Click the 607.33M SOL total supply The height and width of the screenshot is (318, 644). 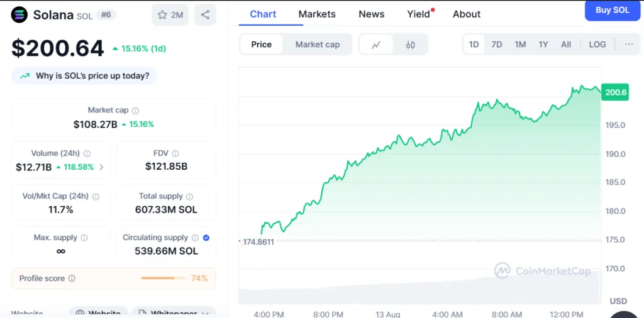tap(166, 210)
